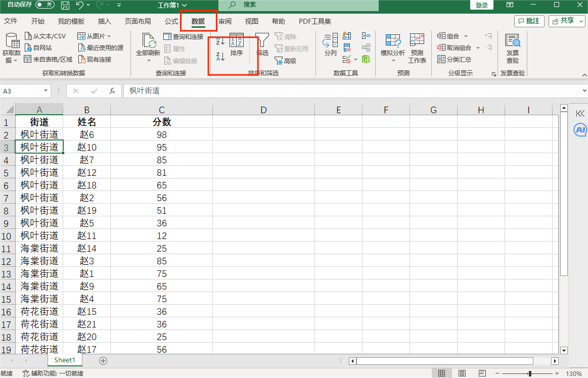
Task: Open the AI assistant in right sidebar
Action: pyautogui.click(x=580, y=130)
